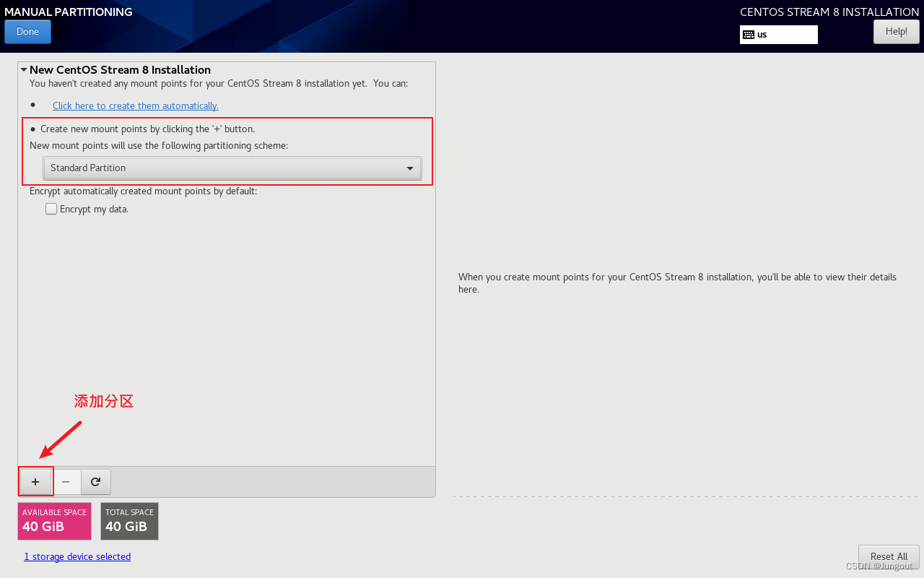This screenshot has height=578, width=924.
Task: Open the Help! button
Action: click(897, 32)
